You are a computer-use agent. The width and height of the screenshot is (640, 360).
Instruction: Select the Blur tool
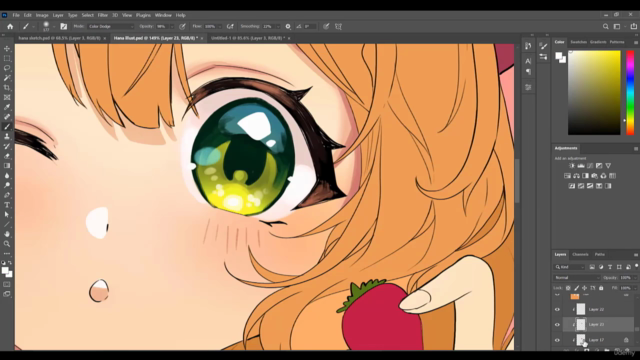[7, 176]
